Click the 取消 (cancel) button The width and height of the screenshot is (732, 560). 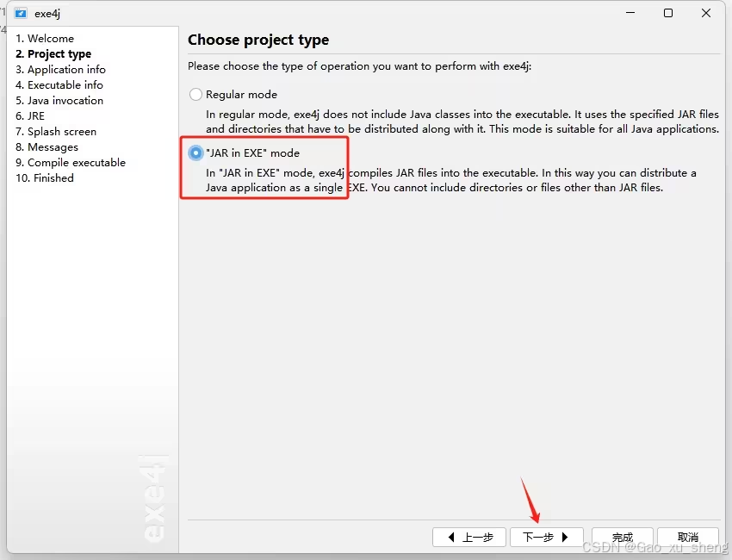[688, 537]
